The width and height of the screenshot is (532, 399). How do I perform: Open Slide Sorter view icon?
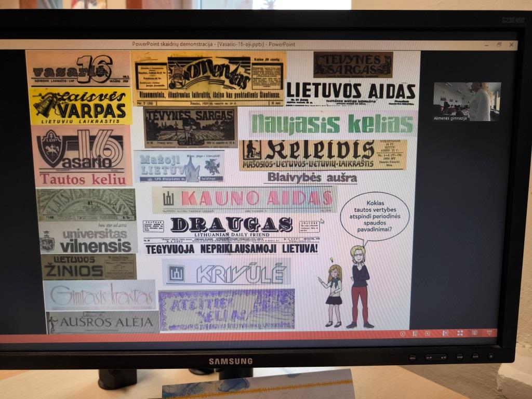pos(460,333)
